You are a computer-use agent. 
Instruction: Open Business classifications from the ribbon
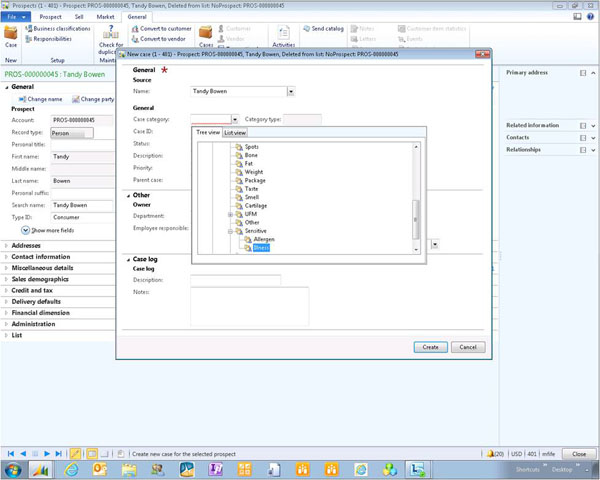(x=27, y=29)
